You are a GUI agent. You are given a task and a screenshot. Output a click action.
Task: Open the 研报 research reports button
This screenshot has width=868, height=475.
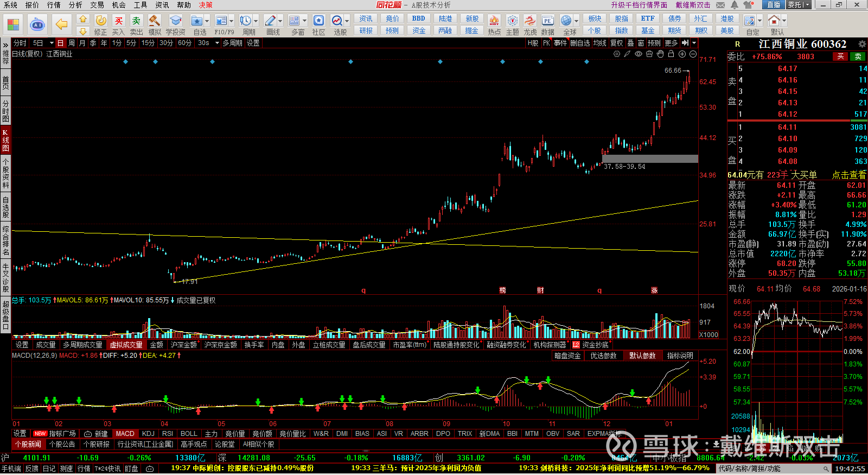[366, 30]
